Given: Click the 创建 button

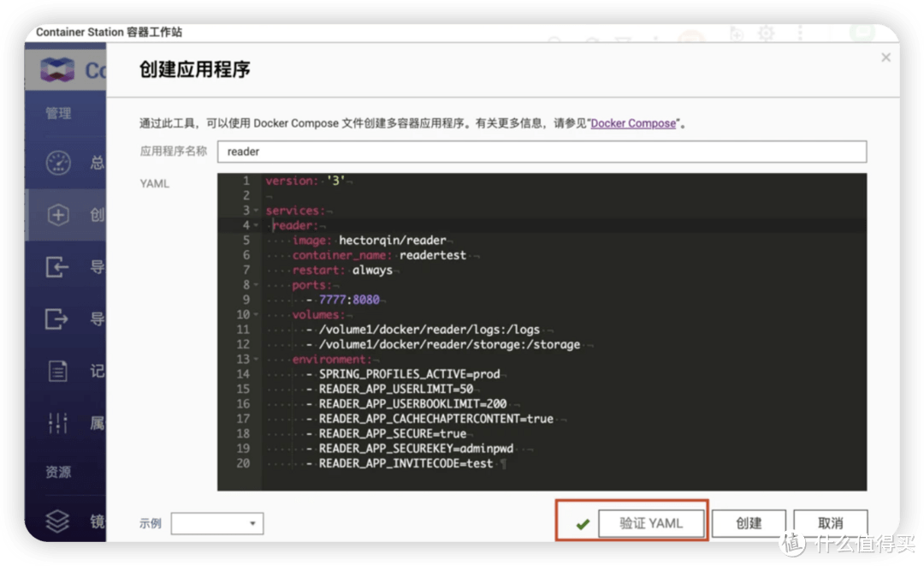Looking at the screenshot, I should tap(749, 523).
